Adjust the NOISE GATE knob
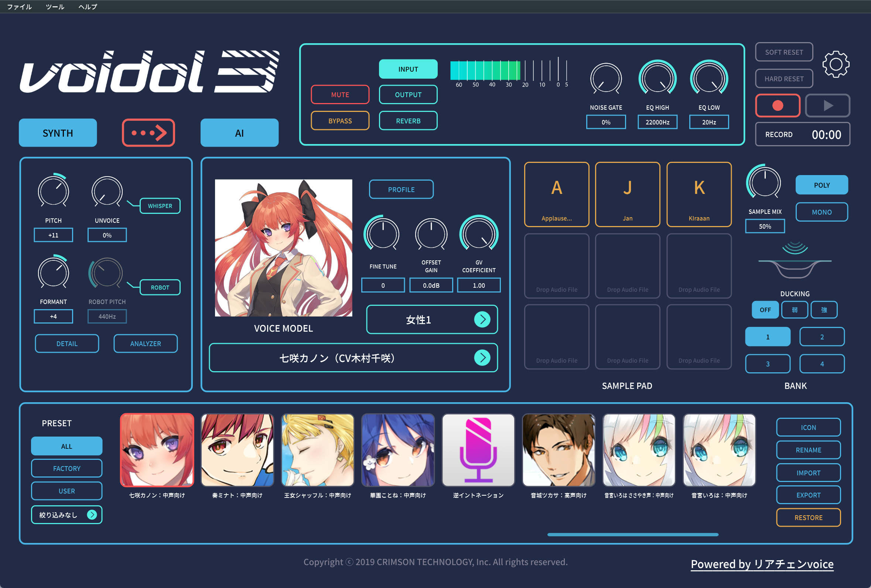Viewport: 871px width, 588px height. 606,78
